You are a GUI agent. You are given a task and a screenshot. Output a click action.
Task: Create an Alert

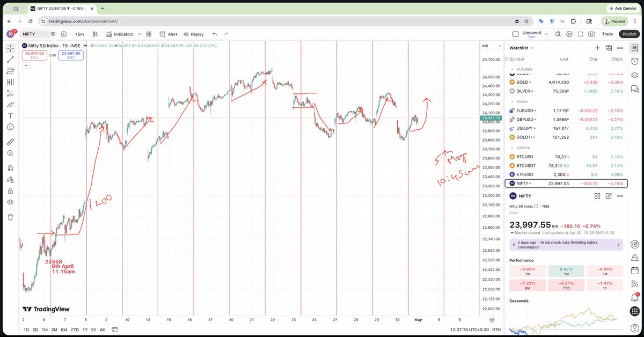[169, 34]
